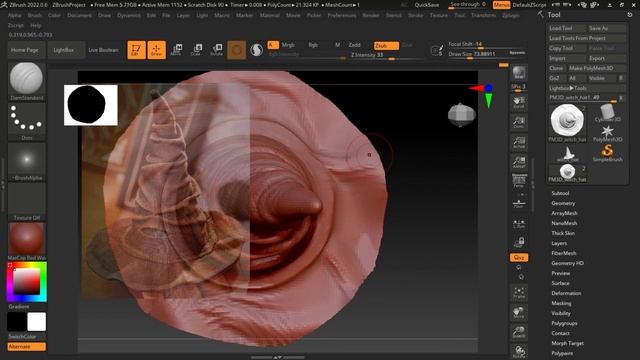Screen dimensions: 640x360
Task: Toggle the rotation Lock button
Action: (519, 242)
